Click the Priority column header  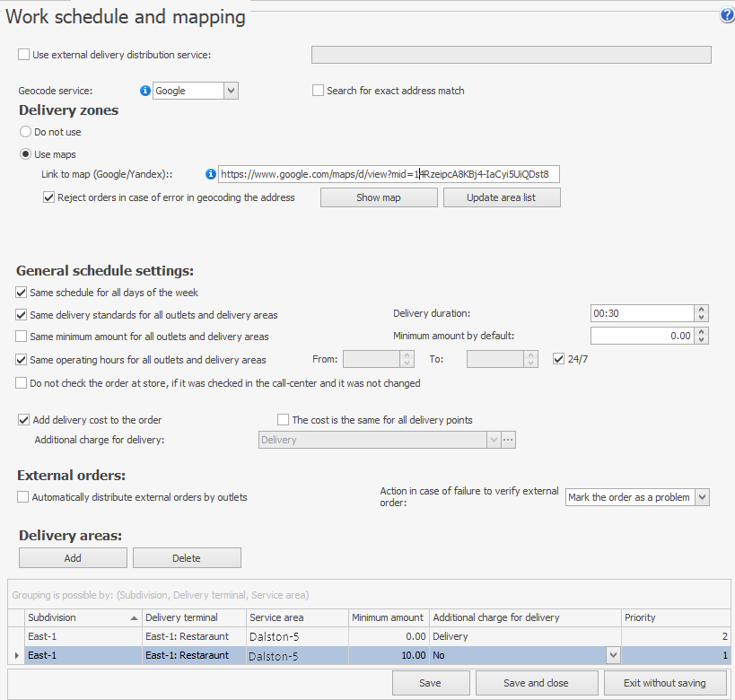pyautogui.click(x=675, y=617)
